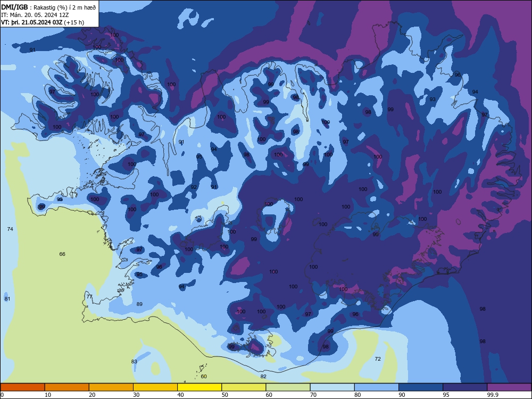Click the pale blue 70–80 legend swatch
Viewport: 532px width, 399px height.
point(332,387)
